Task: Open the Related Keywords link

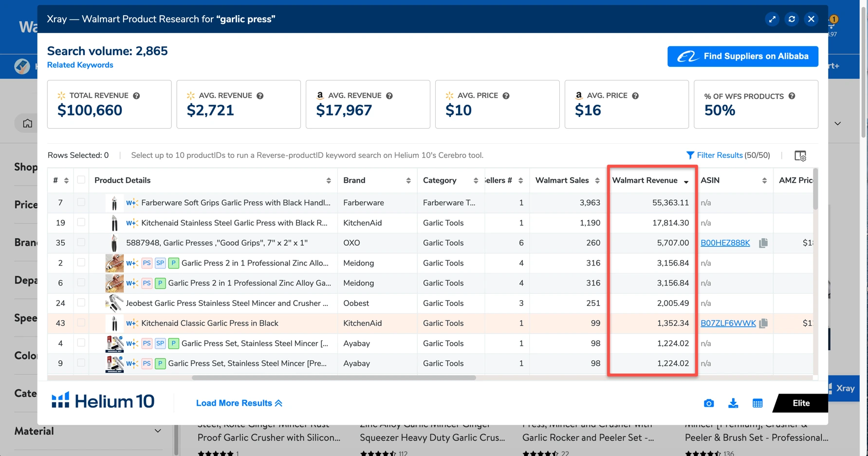Action: point(80,64)
